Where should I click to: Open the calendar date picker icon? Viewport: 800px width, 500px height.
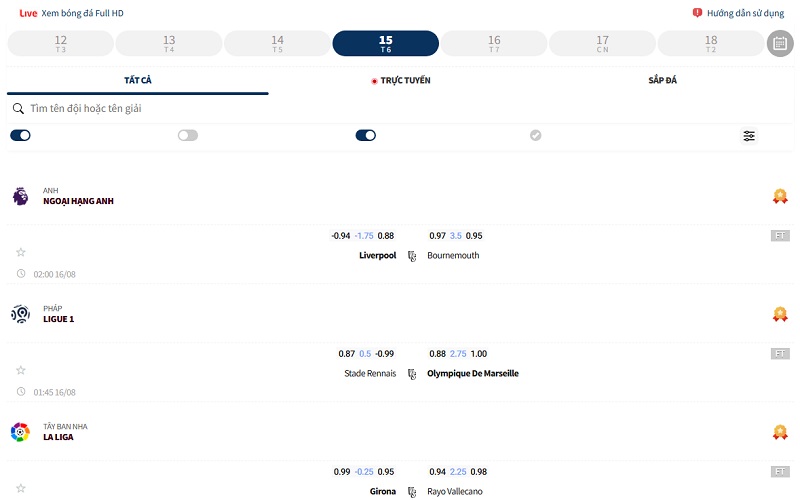click(780, 43)
